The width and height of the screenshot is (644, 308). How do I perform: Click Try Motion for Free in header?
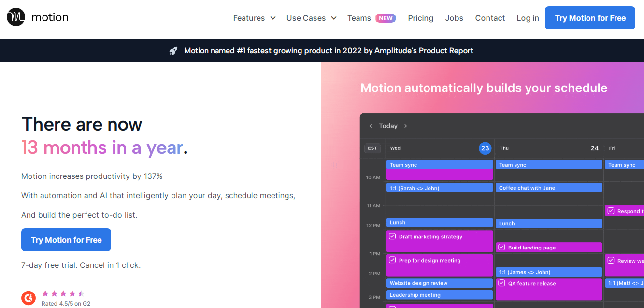click(x=590, y=18)
